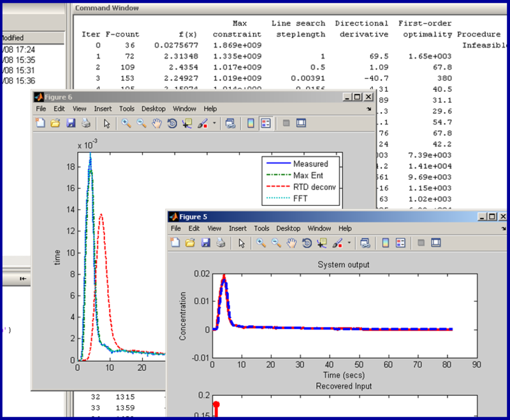Viewport: 510px width, 420px height.
Task: Select Pan hand tool in Figure 6
Action: [157, 123]
